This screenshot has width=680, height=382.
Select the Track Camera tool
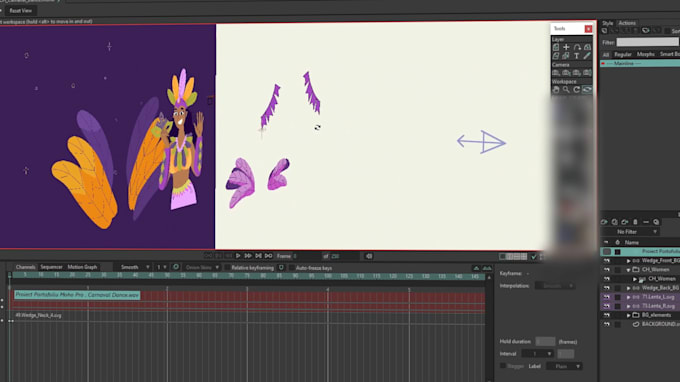556,73
